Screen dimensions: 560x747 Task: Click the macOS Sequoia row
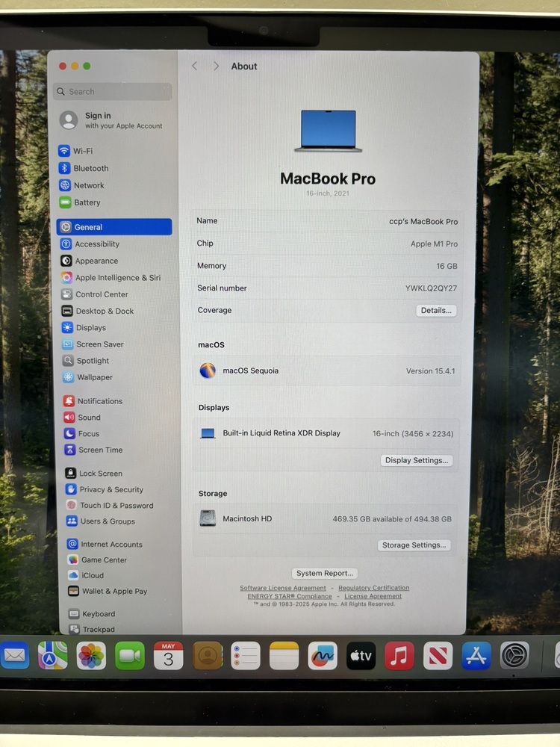327,371
